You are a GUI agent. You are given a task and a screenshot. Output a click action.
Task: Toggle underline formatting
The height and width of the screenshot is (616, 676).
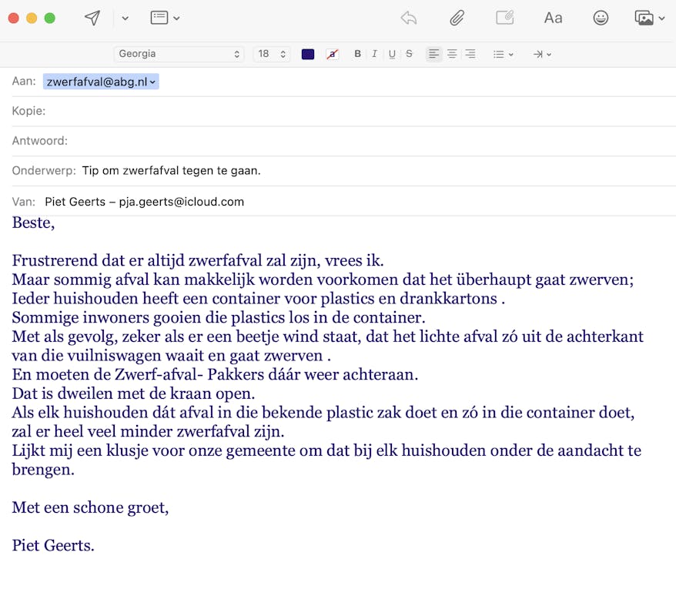[x=392, y=54]
